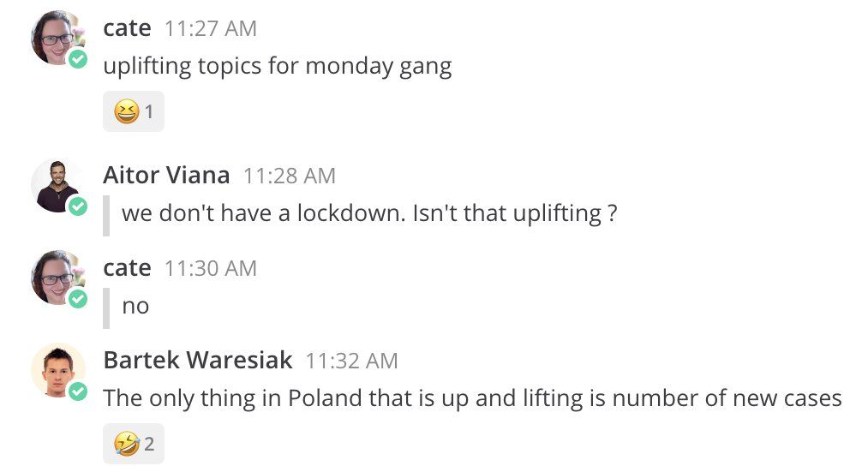Click the cate username above the 'uplifting topics' message
868x472 pixels.
click(x=127, y=27)
